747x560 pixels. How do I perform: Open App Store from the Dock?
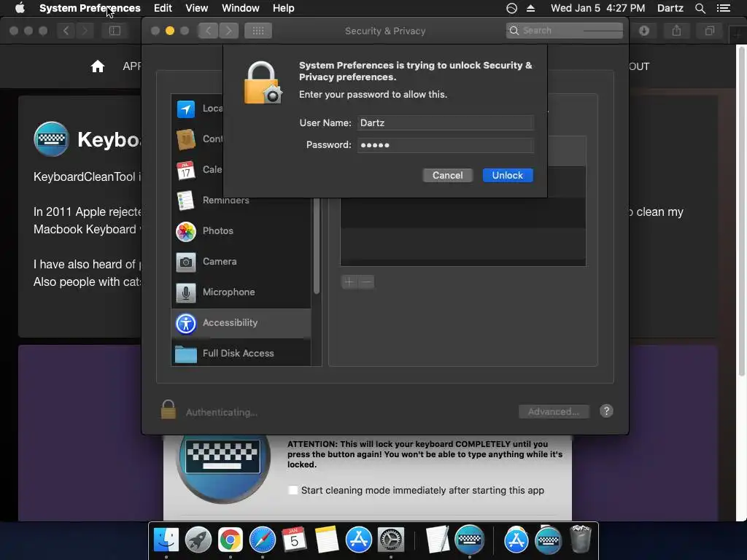[x=359, y=540]
